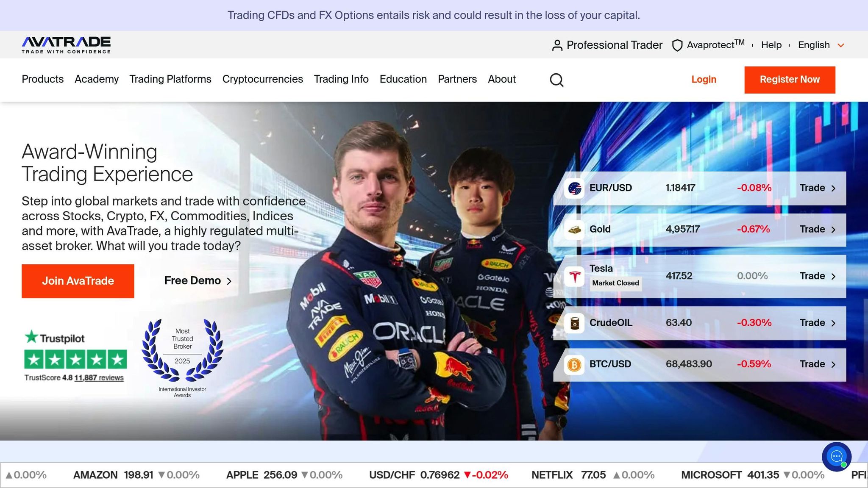Click the Register Now button

[x=789, y=80]
